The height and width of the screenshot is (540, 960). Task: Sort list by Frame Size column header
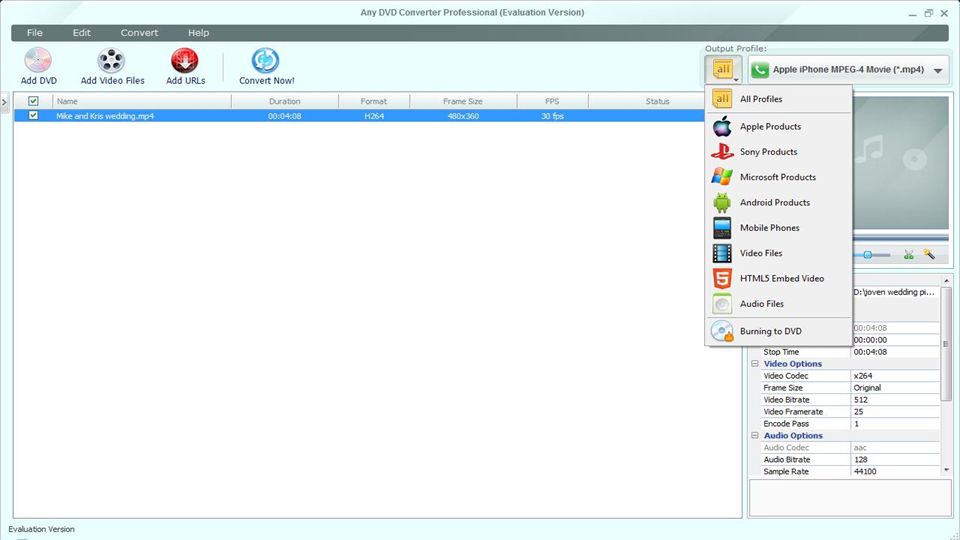click(x=463, y=101)
